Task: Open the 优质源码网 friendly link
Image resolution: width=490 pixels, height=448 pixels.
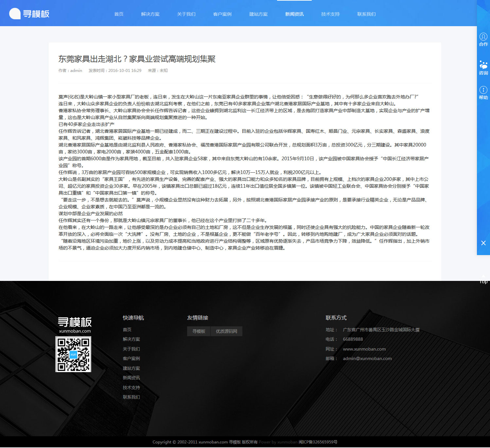Action: 226,331
